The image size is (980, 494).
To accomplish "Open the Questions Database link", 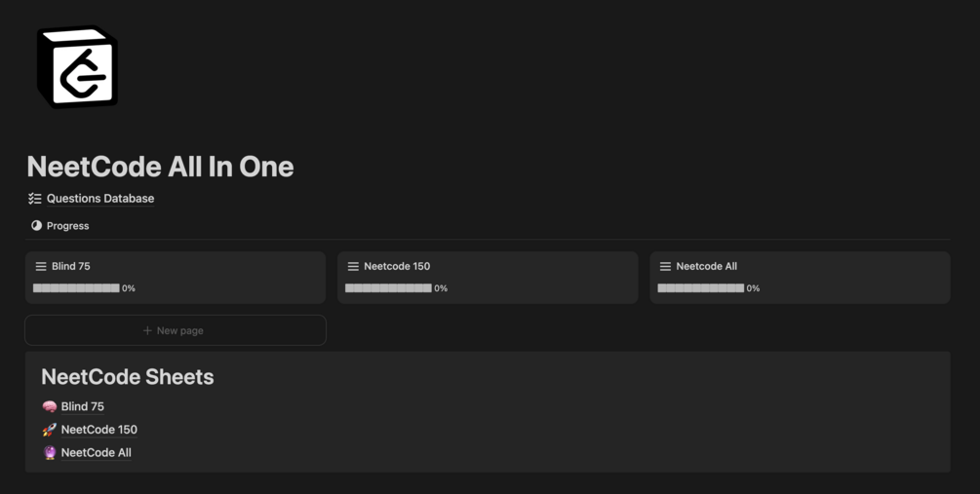I will tap(100, 199).
